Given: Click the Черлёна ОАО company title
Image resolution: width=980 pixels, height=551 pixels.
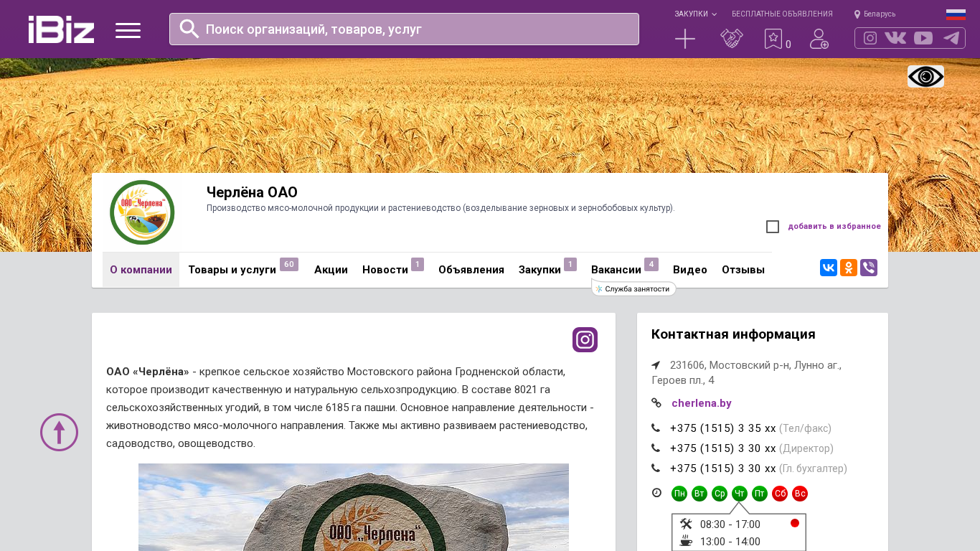Looking at the screenshot, I should point(252,192).
